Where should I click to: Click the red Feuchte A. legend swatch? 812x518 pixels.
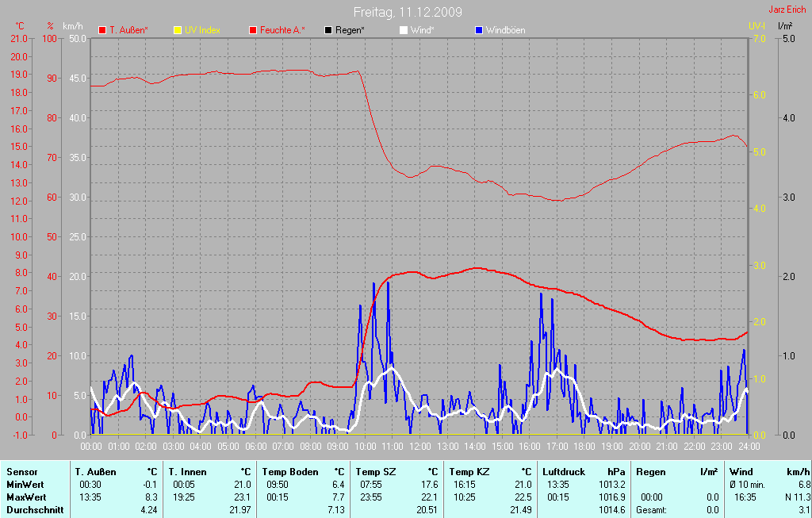tap(254, 30)
